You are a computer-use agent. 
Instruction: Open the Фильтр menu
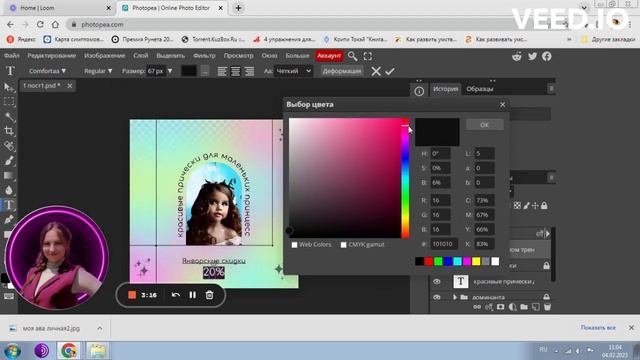204,56
